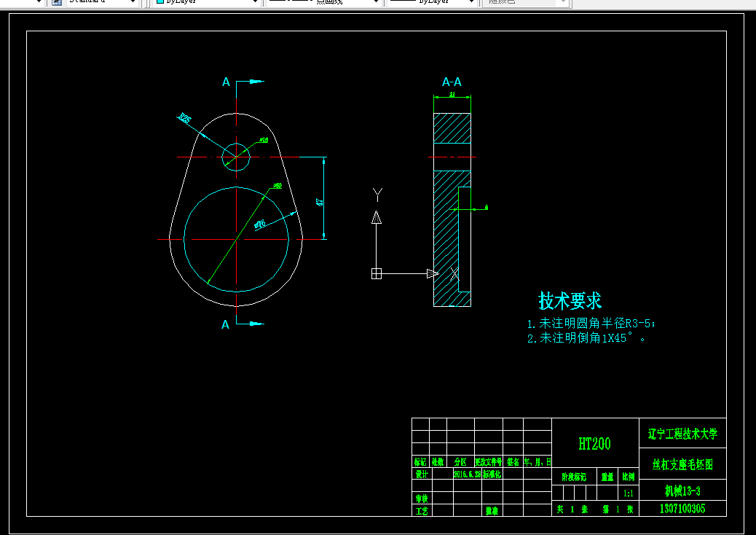Select the 工艺 cell in the title block

(x=422, y=510)
